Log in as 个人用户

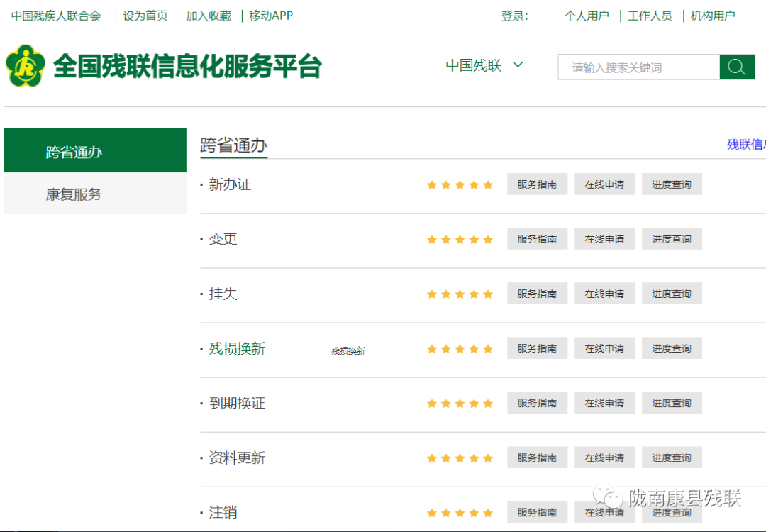coord(587,15)
